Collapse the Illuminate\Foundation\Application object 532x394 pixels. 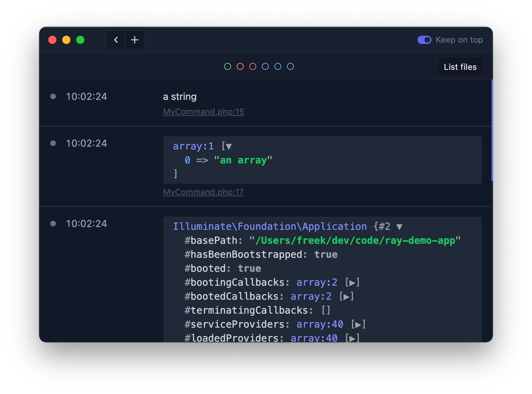399,227
